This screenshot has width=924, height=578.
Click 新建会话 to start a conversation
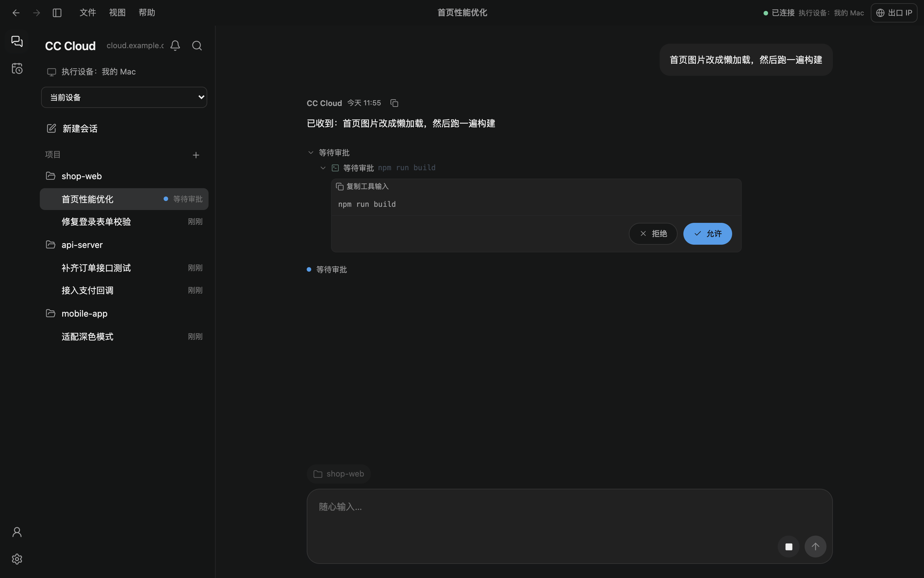point(124,128)
